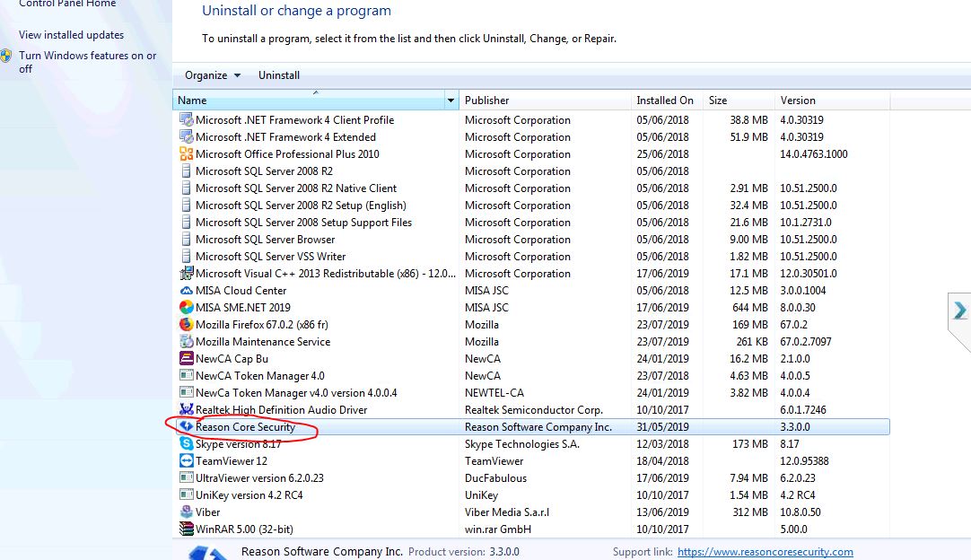Click the blue arrow on the right edge

960,310
